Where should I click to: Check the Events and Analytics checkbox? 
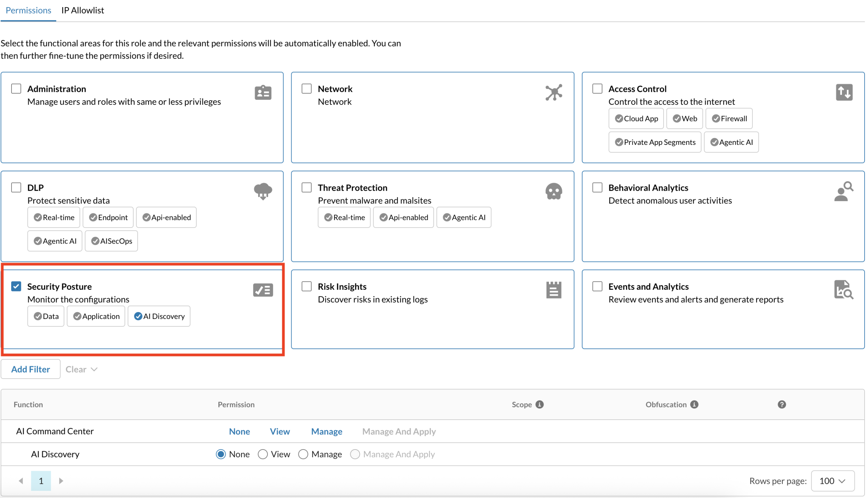click(x=597, y=286)
